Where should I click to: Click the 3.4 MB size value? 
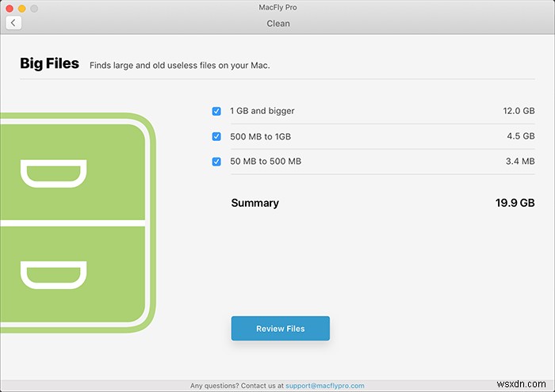[x=520, y=162]
